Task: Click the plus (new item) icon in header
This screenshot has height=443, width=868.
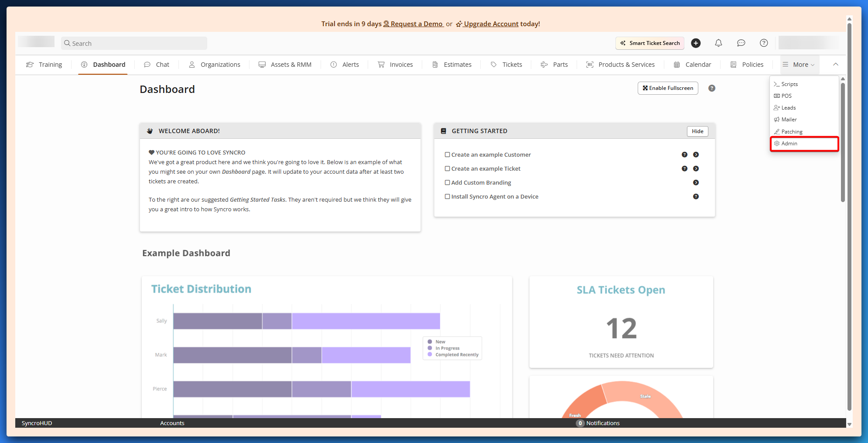Action: point(696,43)
